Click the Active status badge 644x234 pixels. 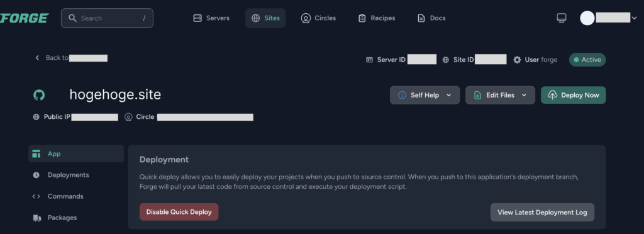coord(587,60)
